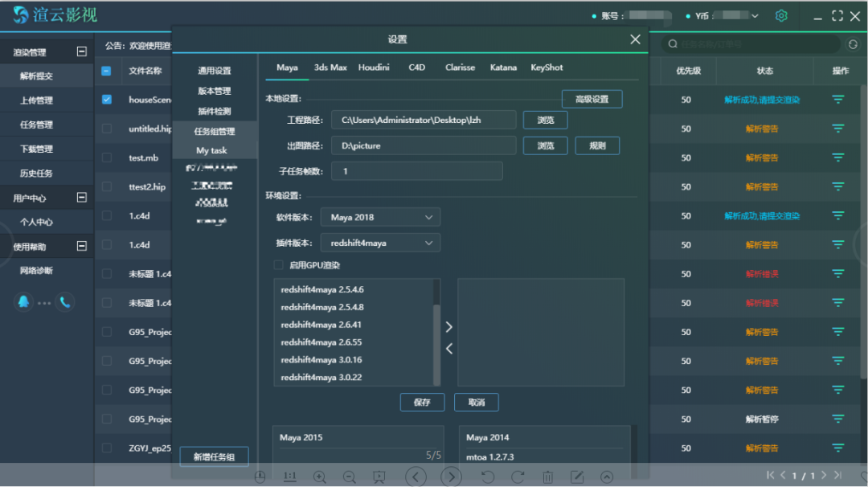
Task: Open the 软件版本 Maya 2018 dropdown
Action: 380,217
